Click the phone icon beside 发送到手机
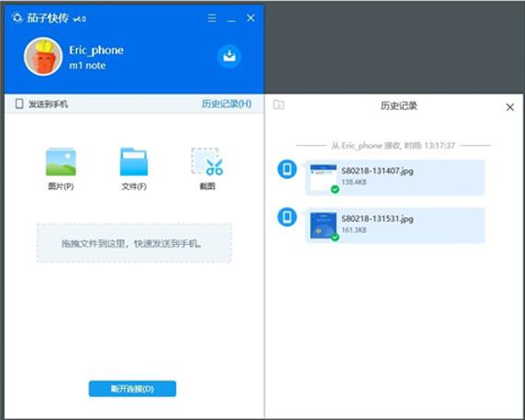This screenshot has height=420, width=525. tap(19, 104)
